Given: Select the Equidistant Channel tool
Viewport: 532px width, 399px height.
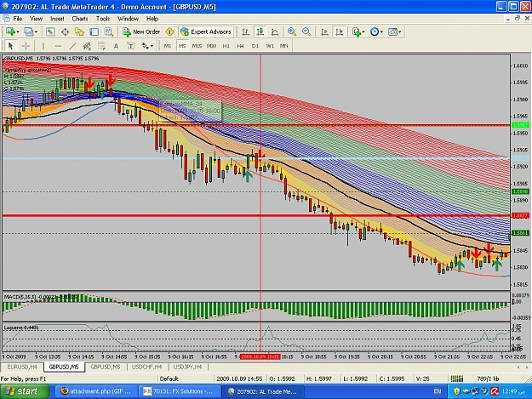Looking at the screenshot, I should tap(87, 46).
